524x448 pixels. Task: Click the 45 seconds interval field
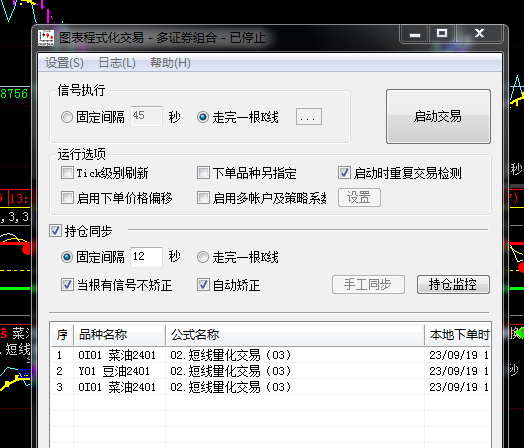(x=146, y=116)
